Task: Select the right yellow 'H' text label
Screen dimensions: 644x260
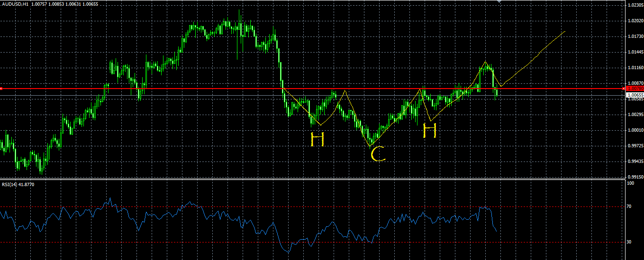Action: 429,131
